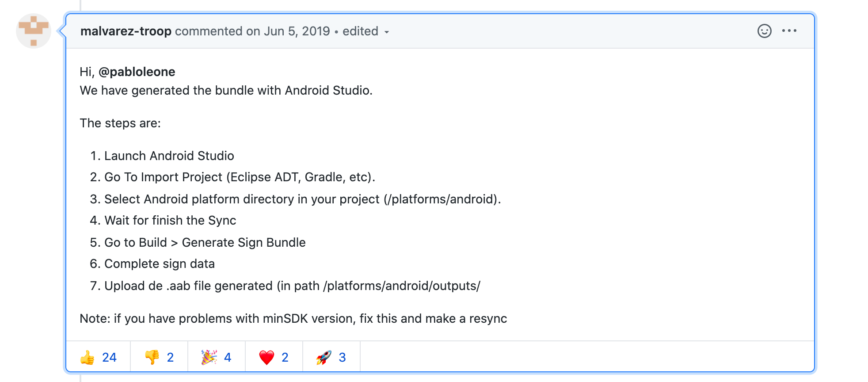Screen dimensions: 868x382
Task: Click the "Generate Sign Bundle" step text
Action: (x=244, y=242)
